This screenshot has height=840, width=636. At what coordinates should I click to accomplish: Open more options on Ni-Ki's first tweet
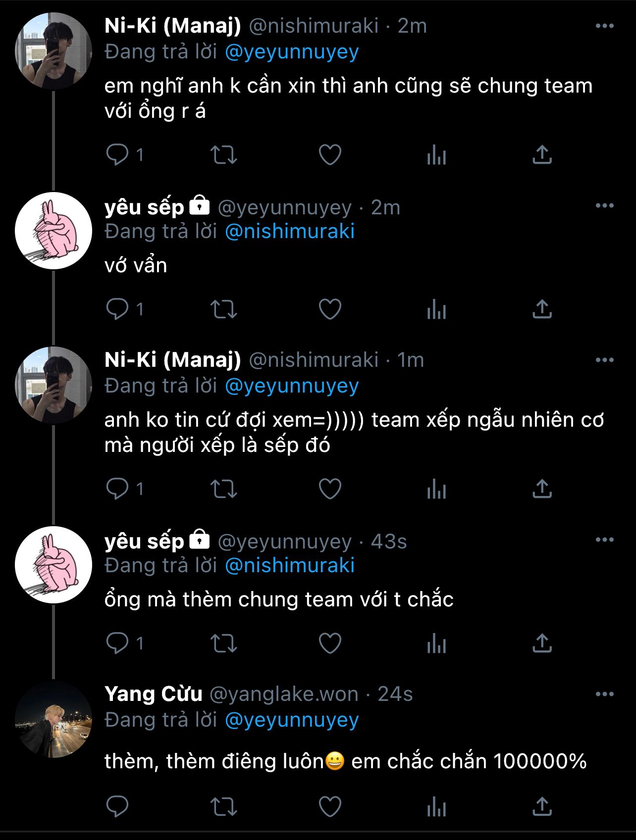click(604, 26)
